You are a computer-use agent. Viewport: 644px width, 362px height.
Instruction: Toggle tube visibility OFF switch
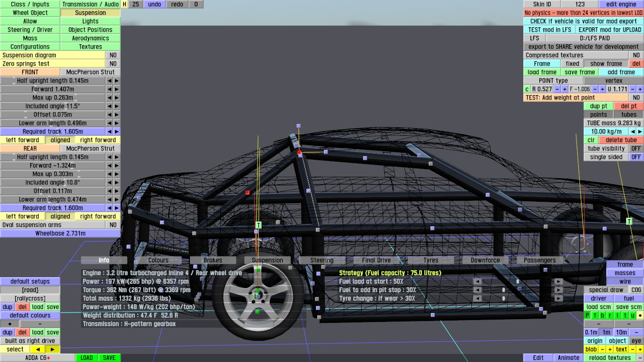(x=636, y=148)
